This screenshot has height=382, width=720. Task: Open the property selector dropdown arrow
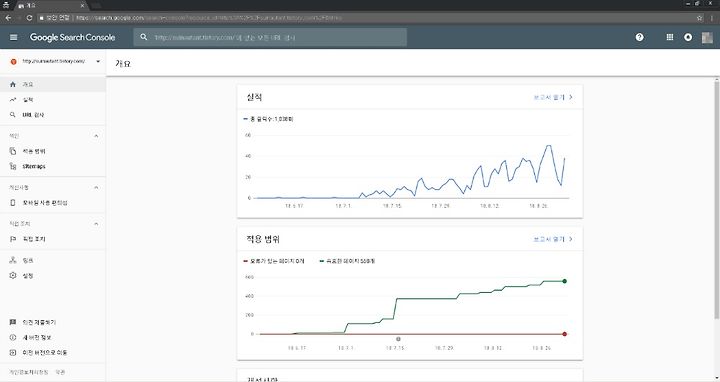(98, 61)
